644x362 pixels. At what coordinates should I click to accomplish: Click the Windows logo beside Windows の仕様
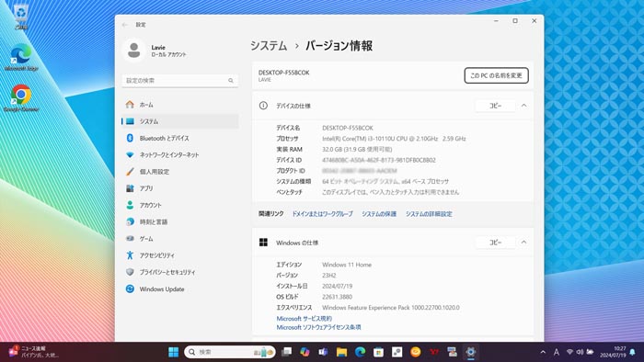[263, 243]
